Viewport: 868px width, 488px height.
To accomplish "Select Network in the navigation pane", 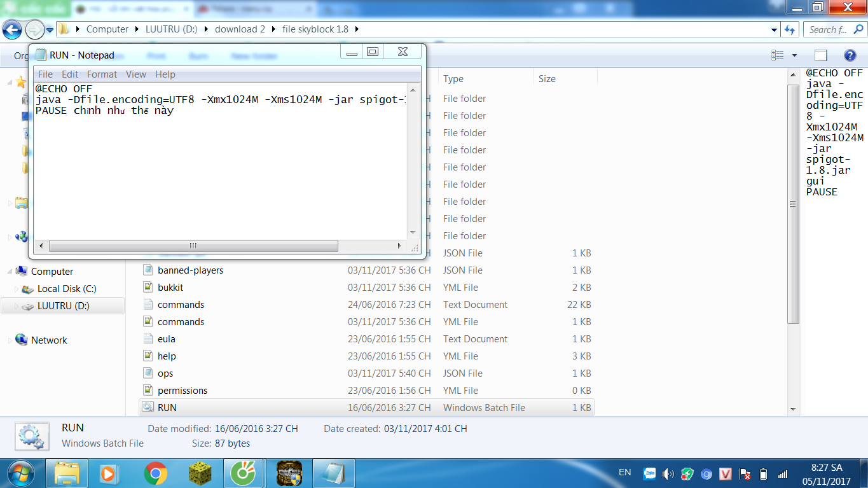I will tap(49, 340).
